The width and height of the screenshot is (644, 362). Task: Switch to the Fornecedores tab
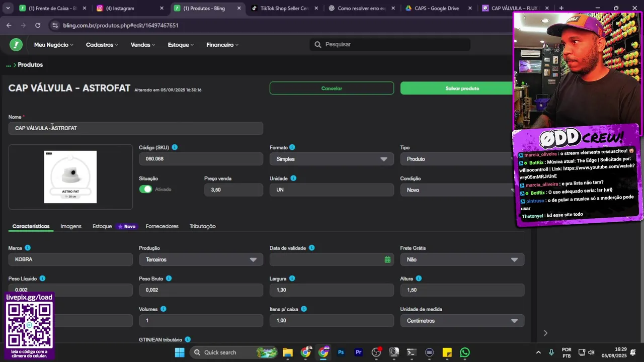click(162, 226)
